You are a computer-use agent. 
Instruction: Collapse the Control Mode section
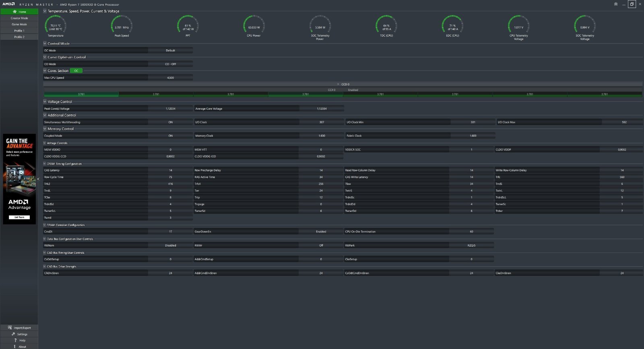pyautogui.click(x=45, y=43)
